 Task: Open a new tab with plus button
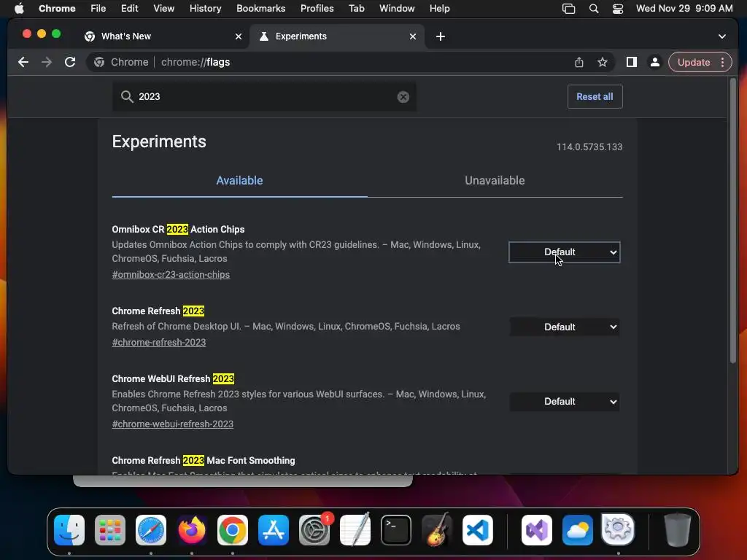pyautogui.click(x=440, y=36)
